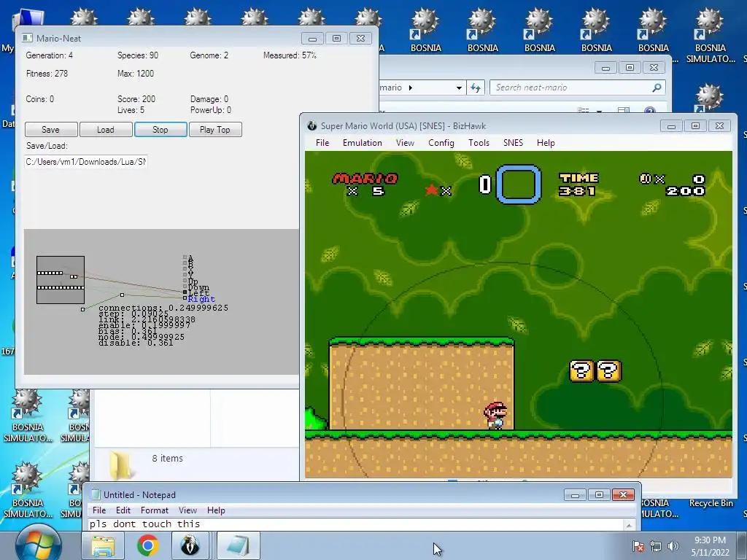Click the BizHawk title bar icon
Viewport: 747px width, 560px height.
pyautogui.click(x=312, y=125)
